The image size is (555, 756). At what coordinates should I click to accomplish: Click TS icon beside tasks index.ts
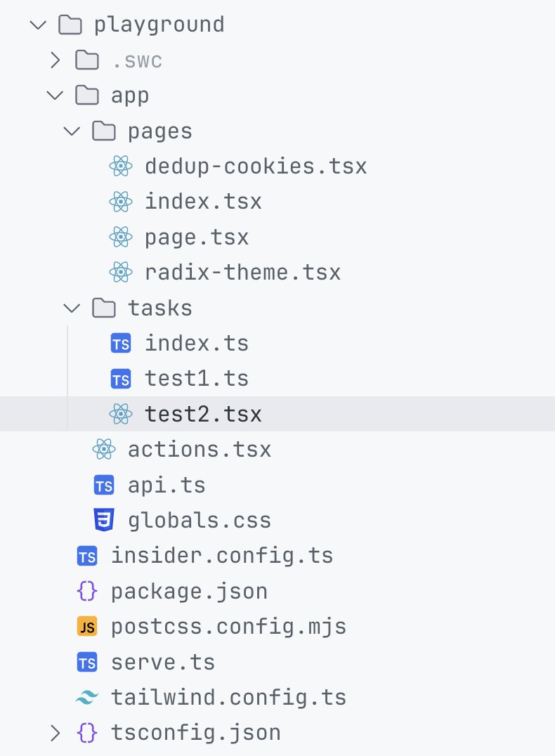121,344
